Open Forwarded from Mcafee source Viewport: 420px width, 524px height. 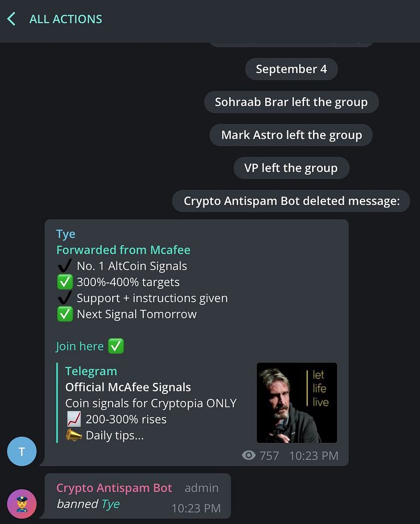click(x=123, y=249)
